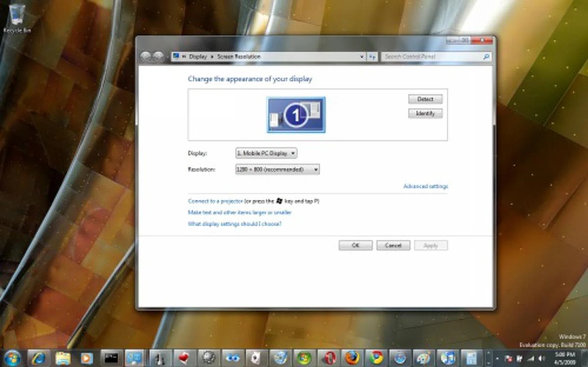Screen dimensions: 588x367
Task: Open the Connect to a projector link
Action: (215, 201)
